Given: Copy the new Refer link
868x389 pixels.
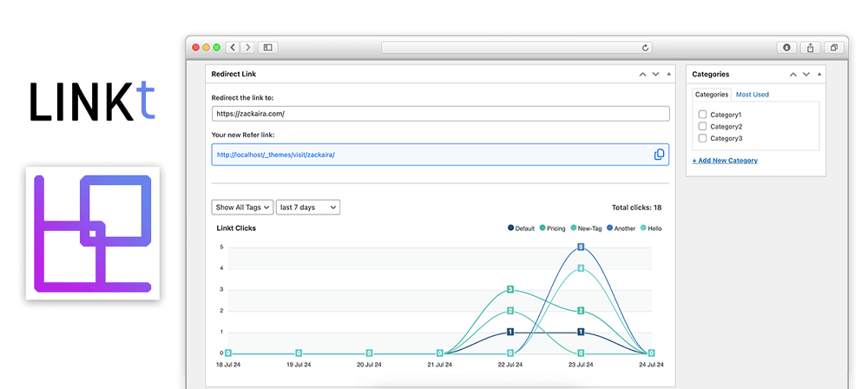Looking at the screenshot, I should (659, 155).
